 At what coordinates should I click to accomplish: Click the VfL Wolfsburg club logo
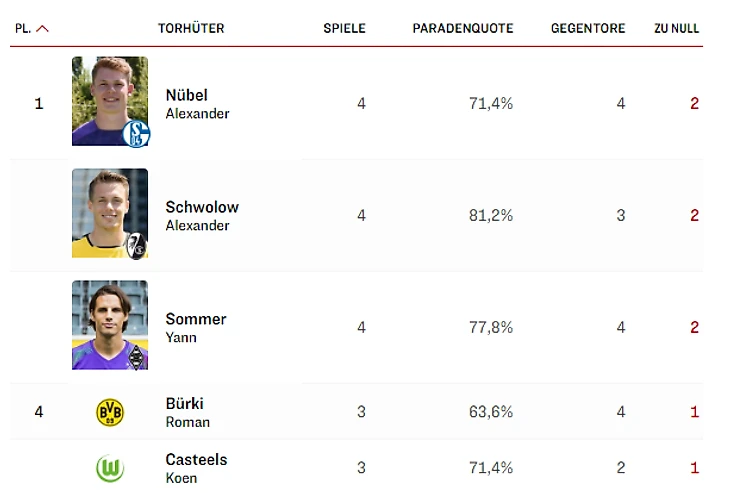(110, 468)
